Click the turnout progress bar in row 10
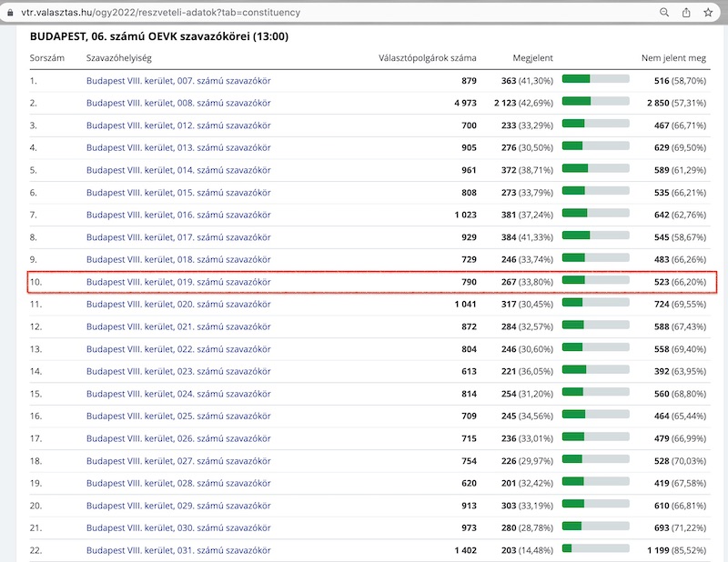Image resolution: width=728 pixels, height=562 pixels. [595, 282]
